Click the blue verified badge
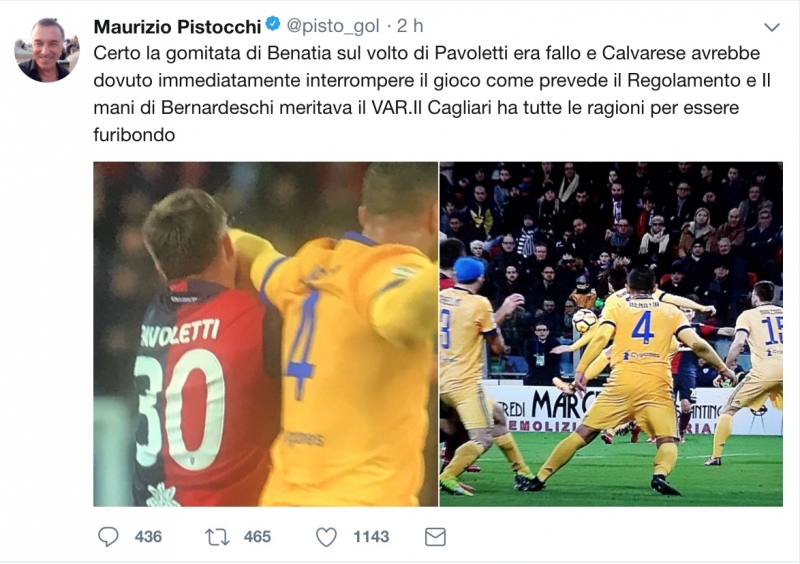Screen dimensions: 800x564 click(x=273, y=23)
